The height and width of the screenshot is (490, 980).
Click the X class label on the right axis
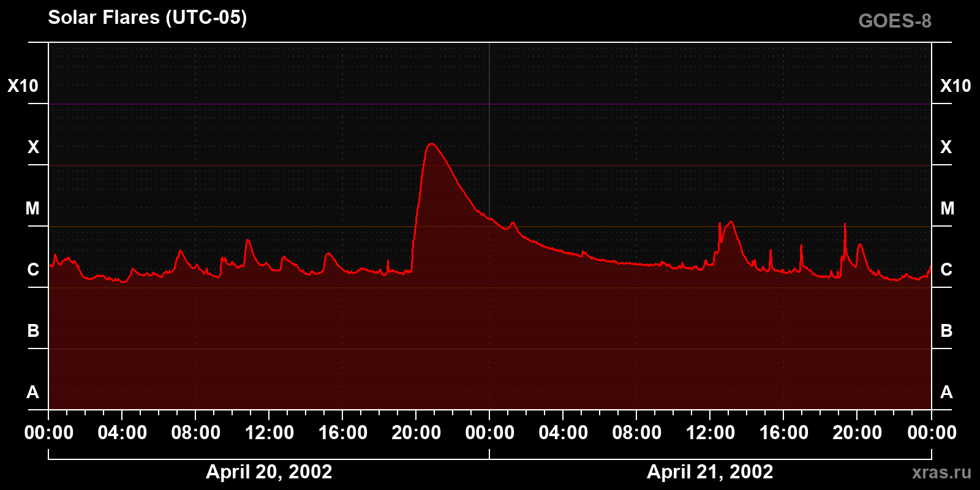point(946,147)
